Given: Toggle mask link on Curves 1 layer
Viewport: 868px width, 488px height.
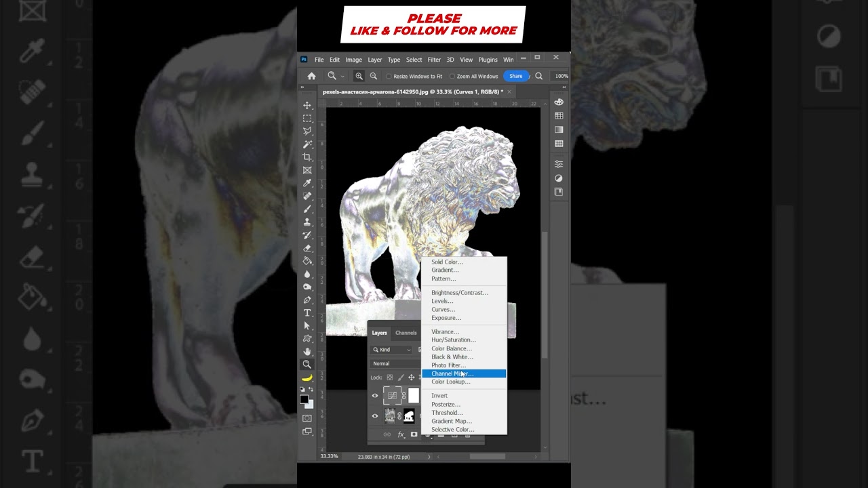Looking at the screenshot, I should (x=404, y=396).
